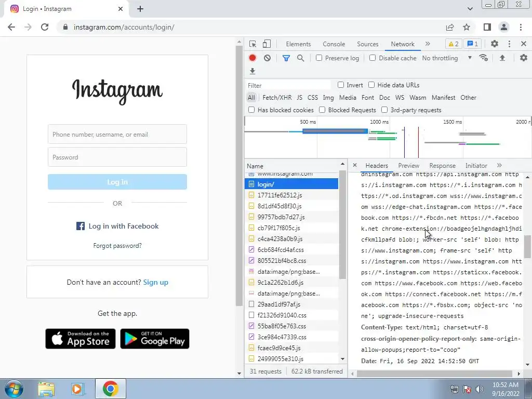Click the Sign up link
The image size is (532, 399).
coord(156,282)
